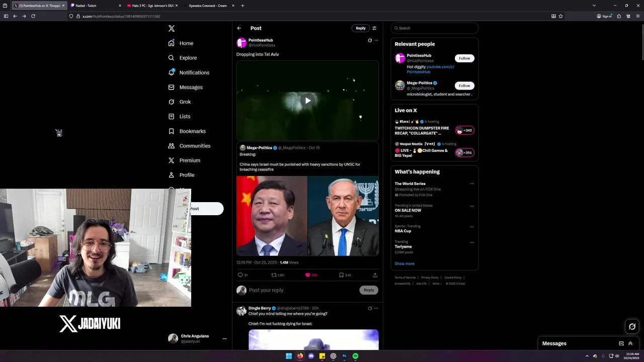644x362 pixels.
Task: Open Notifications in the sidebar
Action: 189,72
